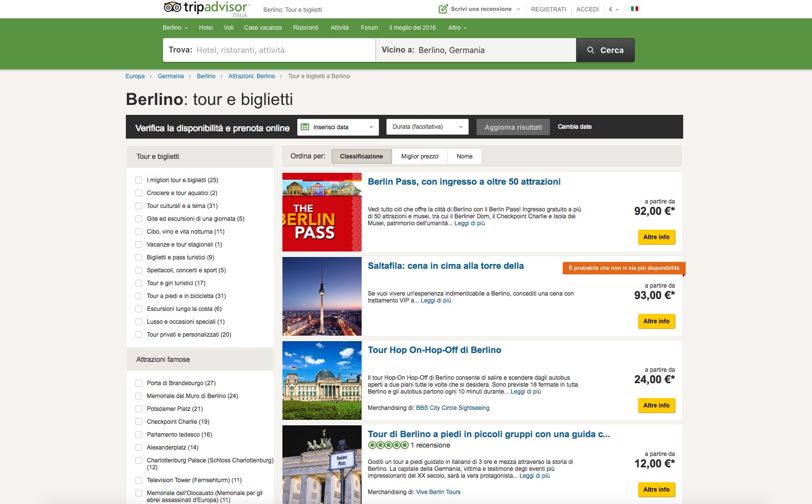Sort by Classificazione tab
Image resolution: width=812 pixels, height=504 pixels.
362,156
